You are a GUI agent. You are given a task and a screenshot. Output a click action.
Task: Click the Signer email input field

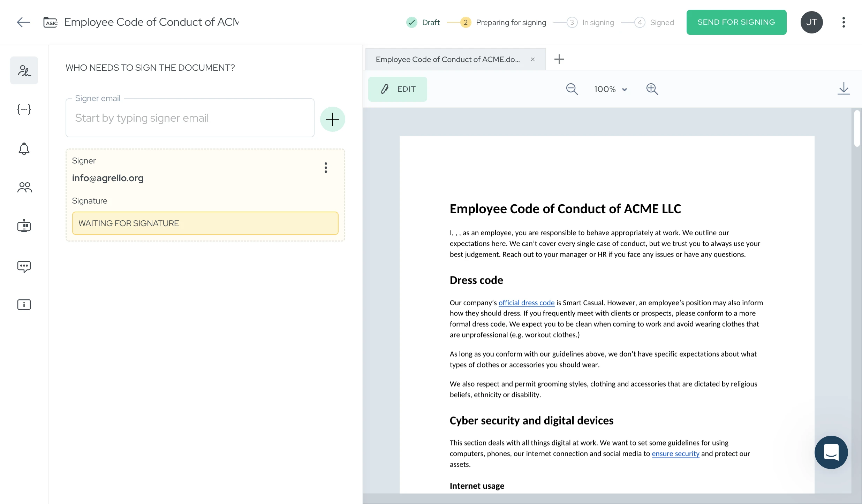[x=190, y=118]
